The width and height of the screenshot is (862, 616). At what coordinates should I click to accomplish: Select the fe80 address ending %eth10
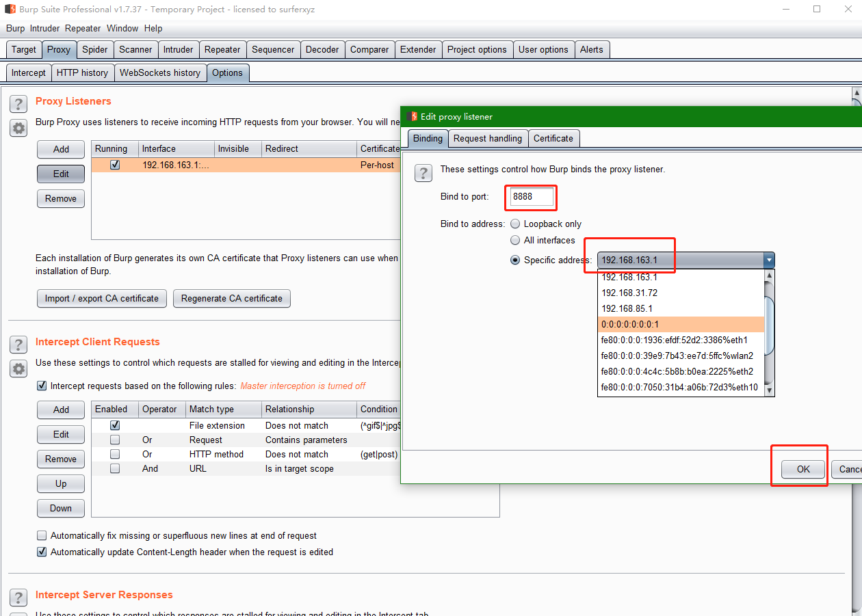pyautogui.click(x=681, y=387)
